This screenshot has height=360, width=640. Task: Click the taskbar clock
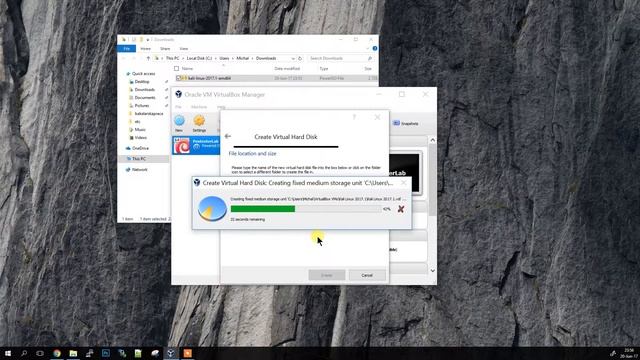tap(629, 353)
